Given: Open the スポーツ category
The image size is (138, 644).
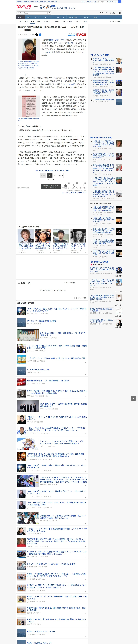Looking at the screenshot, I should pyautogui.click(x=56, y=21).
